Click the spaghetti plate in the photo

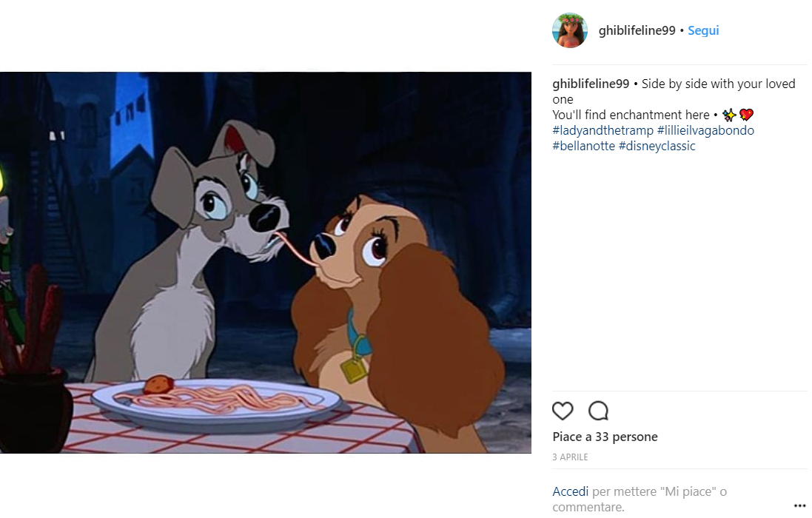pyautogui.click(x=216, y=403)
